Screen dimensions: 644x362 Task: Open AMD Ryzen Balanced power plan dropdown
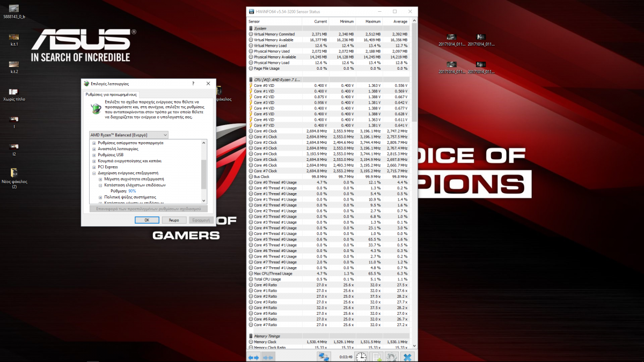click(128, 135)
